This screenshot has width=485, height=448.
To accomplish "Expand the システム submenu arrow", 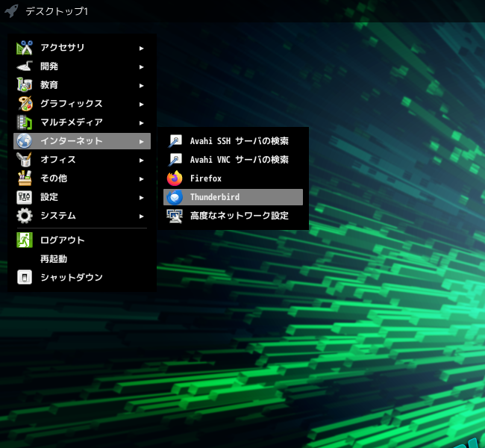I will (x=141, y=216).
